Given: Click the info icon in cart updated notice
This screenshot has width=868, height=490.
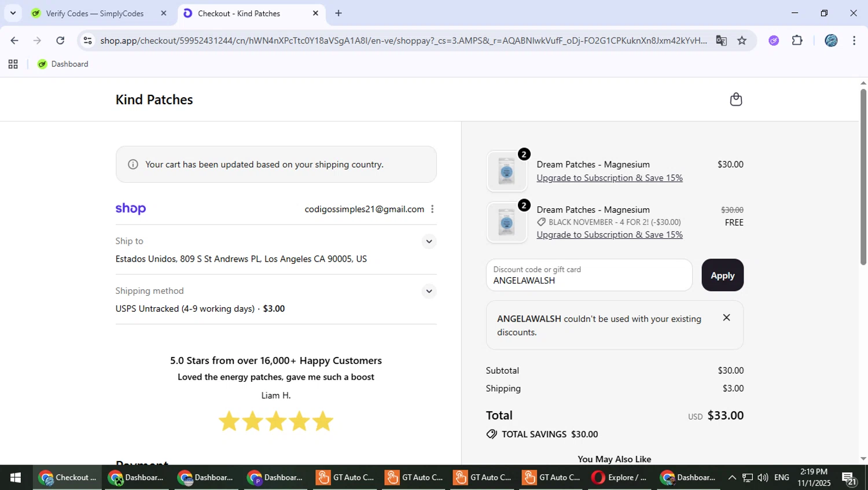Looking at the screenshot, I should (133, 164).
